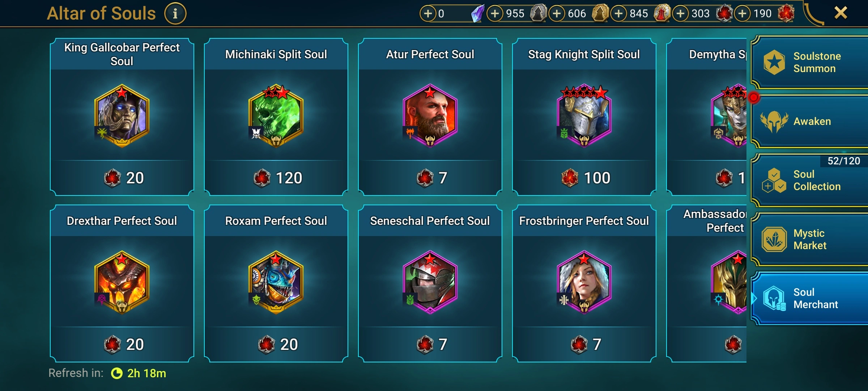Open the Soul Collection tab

tap(809, 180)
